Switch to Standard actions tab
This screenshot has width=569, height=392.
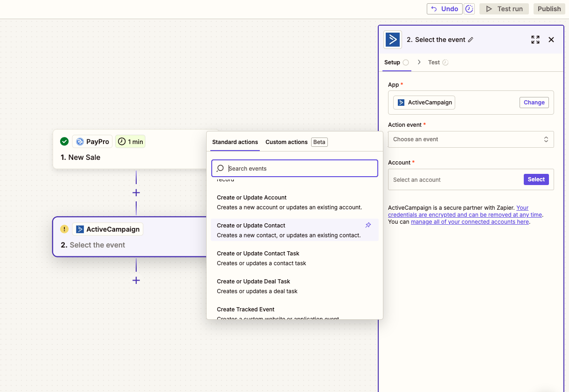pyautogui.click(x=235, y=142)
